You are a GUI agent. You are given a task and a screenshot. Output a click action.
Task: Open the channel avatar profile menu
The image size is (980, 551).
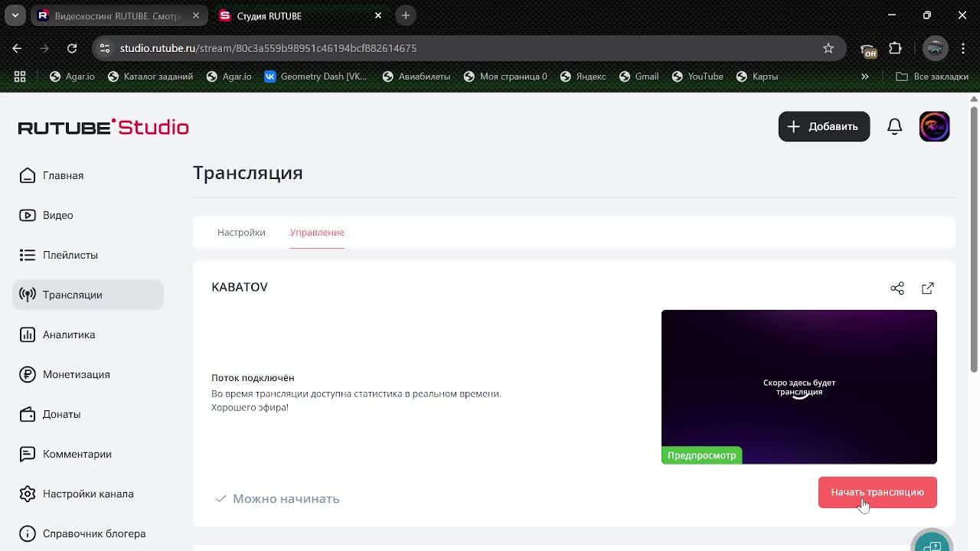(x=934, y=126)
